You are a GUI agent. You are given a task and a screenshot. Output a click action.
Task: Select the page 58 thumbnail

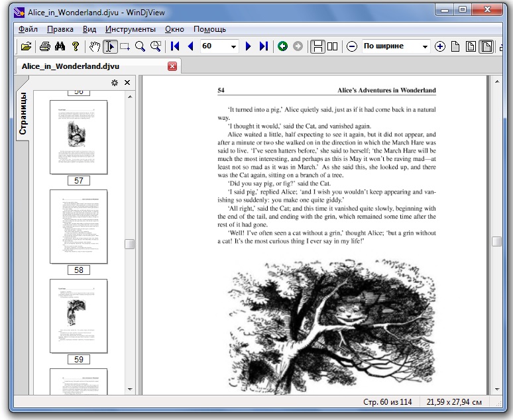pyautogui.click(x=78, y=226)
